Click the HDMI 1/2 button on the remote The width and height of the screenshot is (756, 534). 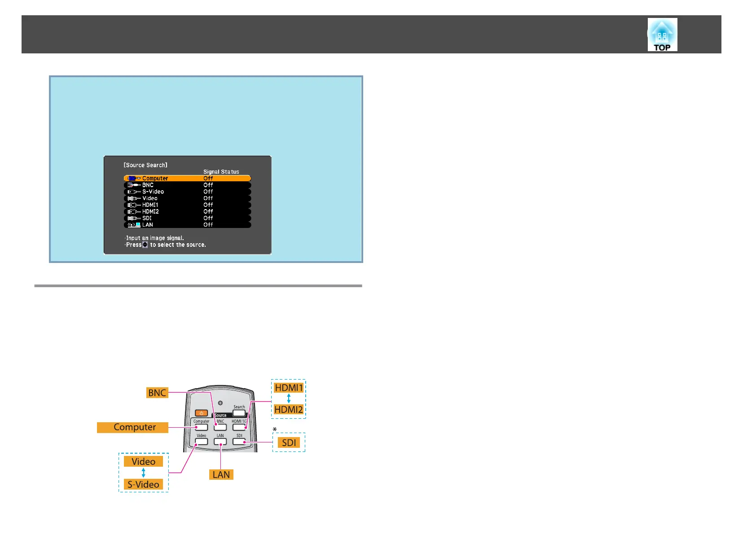[x=239, y=427]
